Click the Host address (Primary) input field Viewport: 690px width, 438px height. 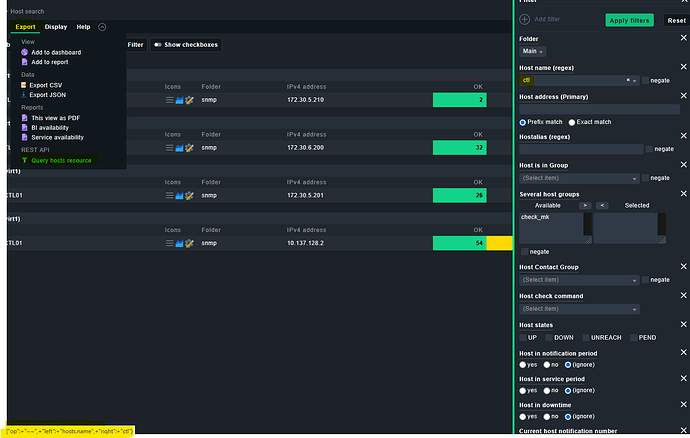tap(599, 109)
